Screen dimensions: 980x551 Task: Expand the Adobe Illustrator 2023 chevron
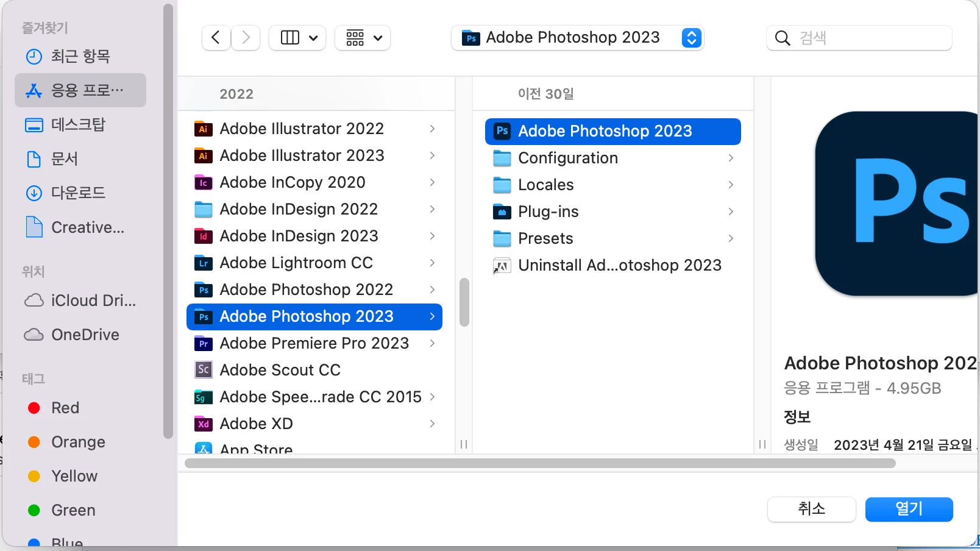pyautogui.click(x=432, y=155)
